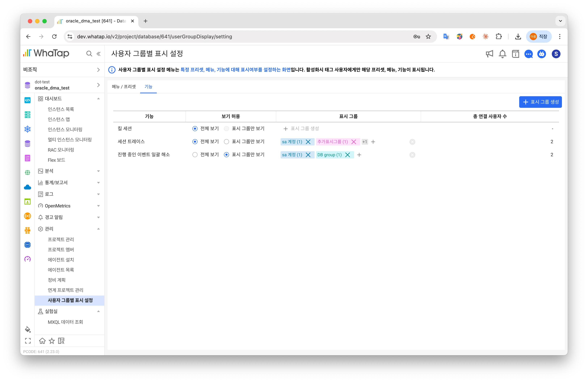Viewport: 588px width, 382px height.
Task: Click the browser address bar URL
Action: tap(154, 37)
